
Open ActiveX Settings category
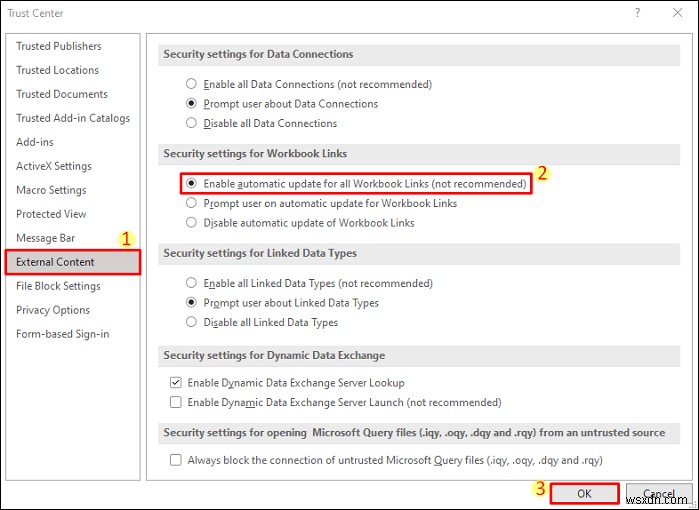(x=54, y=166)
